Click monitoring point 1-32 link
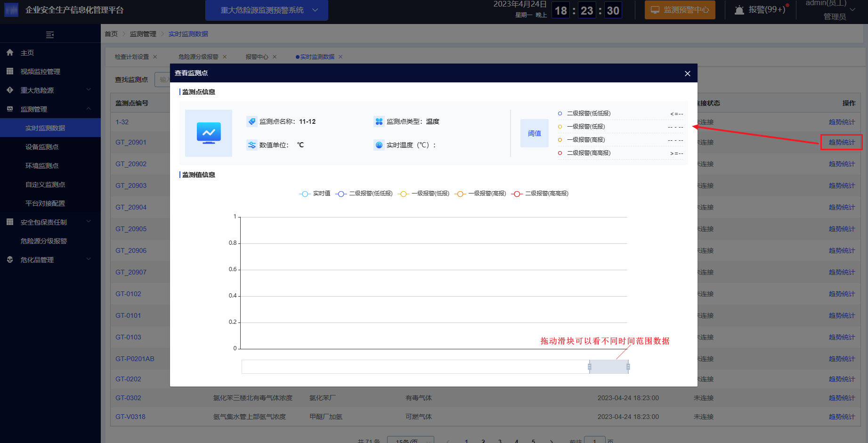Viewport: 868px width, 443px height. [122, 122]
